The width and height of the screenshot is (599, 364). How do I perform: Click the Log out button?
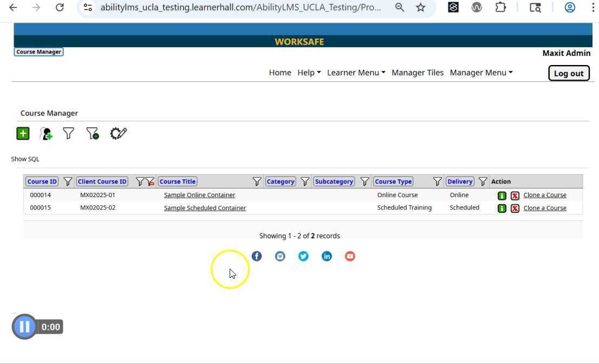coord(569,73)
